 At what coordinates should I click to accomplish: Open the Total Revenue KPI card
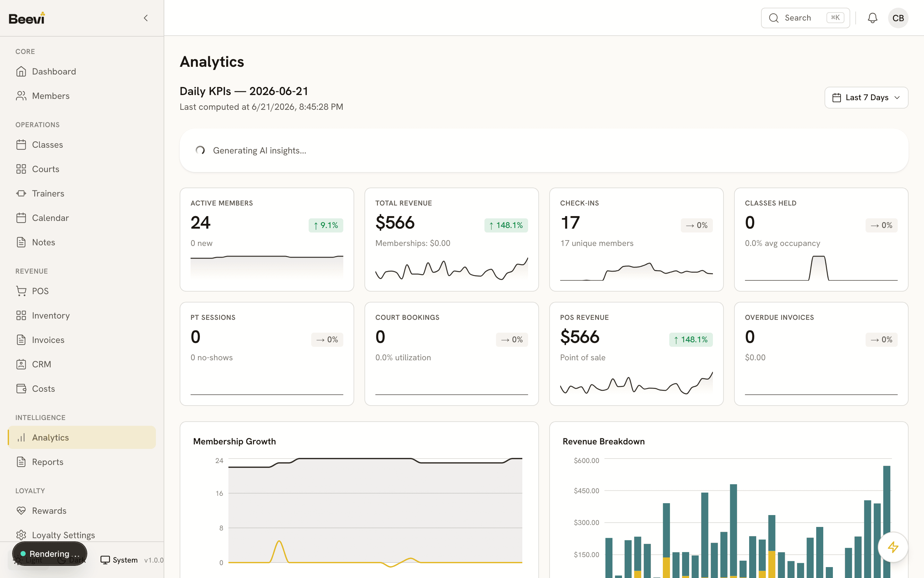tap(451, 239)
